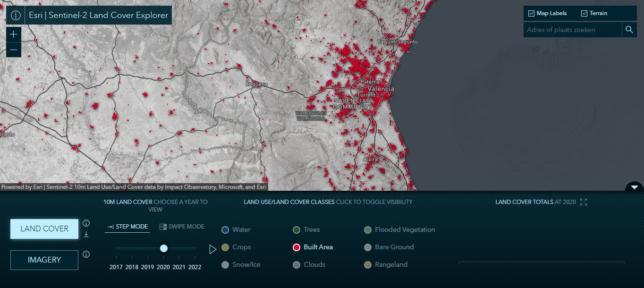Screen dimensions: 644x288
Task: Zoom out using the minus icon on the map
Action: point(14,50)
